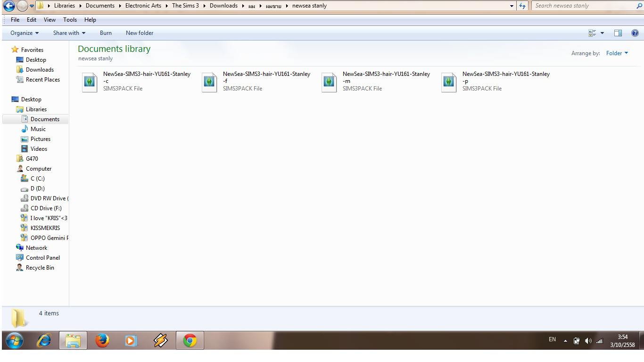
Task: Click newsea stanly breadcrumb
Action: tap(309, 6)
